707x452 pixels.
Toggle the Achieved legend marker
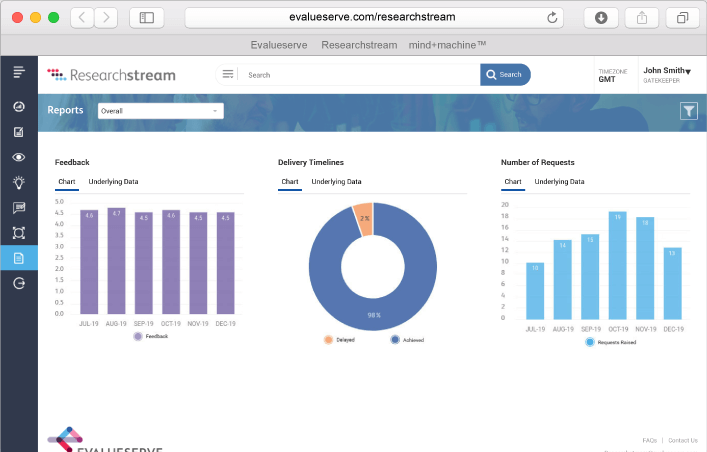[x=395, y=340]
